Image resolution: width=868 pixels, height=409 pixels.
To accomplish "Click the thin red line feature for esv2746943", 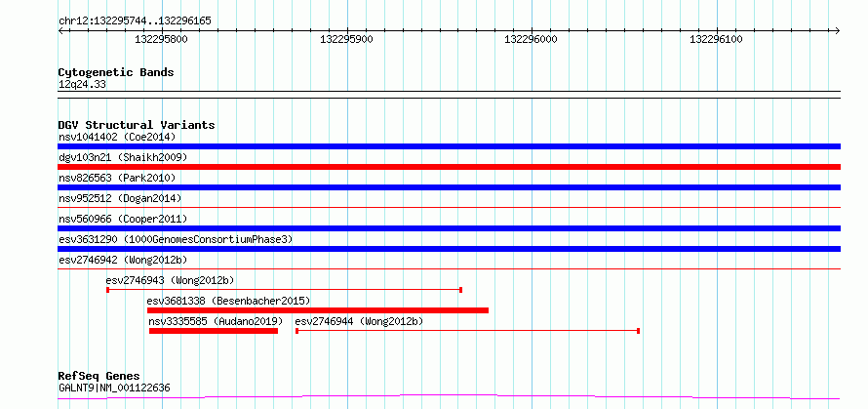I will pyautogui.click(x=284, y=290).
